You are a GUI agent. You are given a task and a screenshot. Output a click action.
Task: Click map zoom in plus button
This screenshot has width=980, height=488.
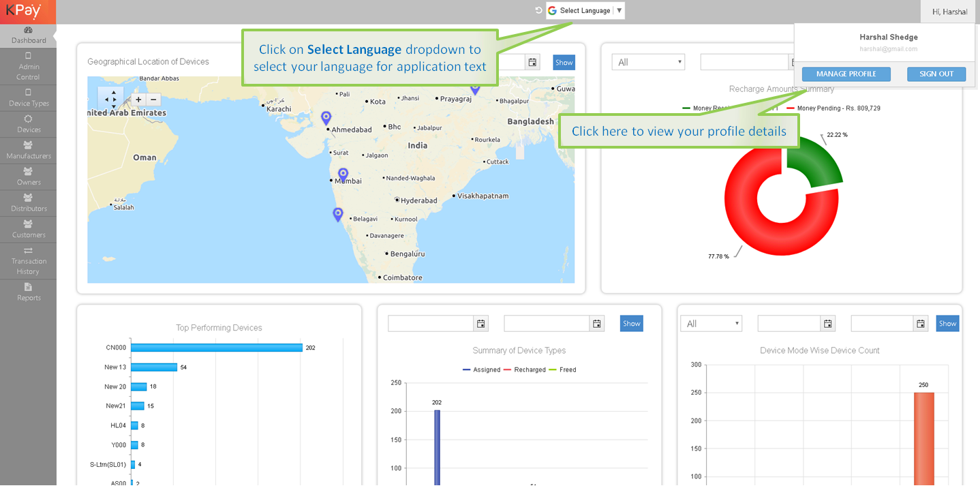138,100
